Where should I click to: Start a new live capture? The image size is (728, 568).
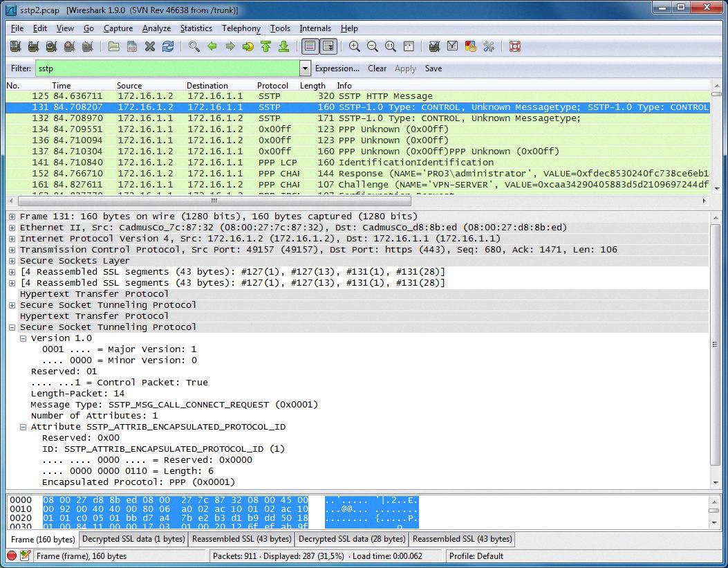[x=51, y=46]
